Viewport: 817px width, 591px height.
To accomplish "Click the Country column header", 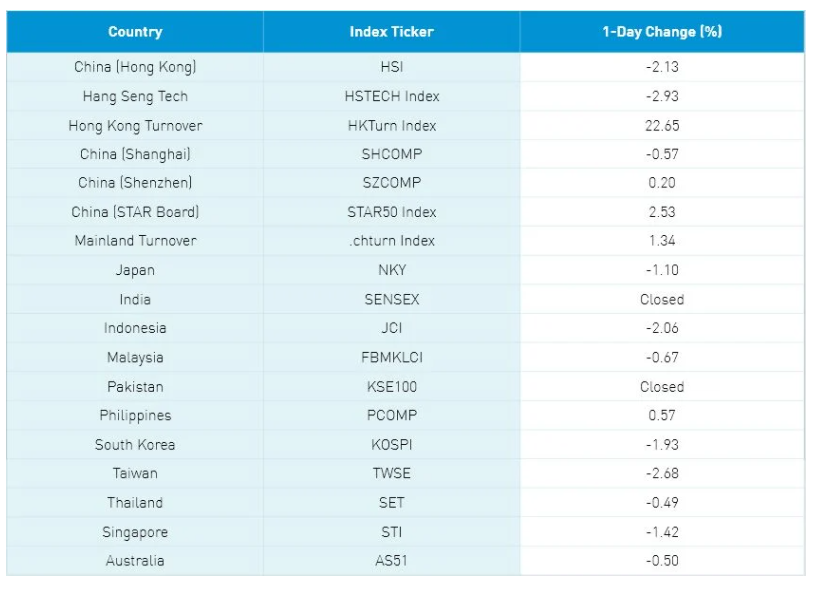I will (135, 32).
